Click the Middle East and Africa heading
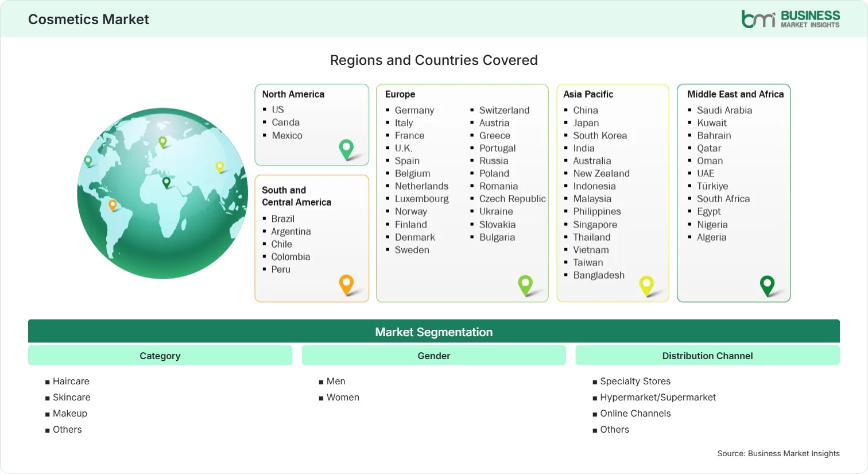 (x=735, y=94)
